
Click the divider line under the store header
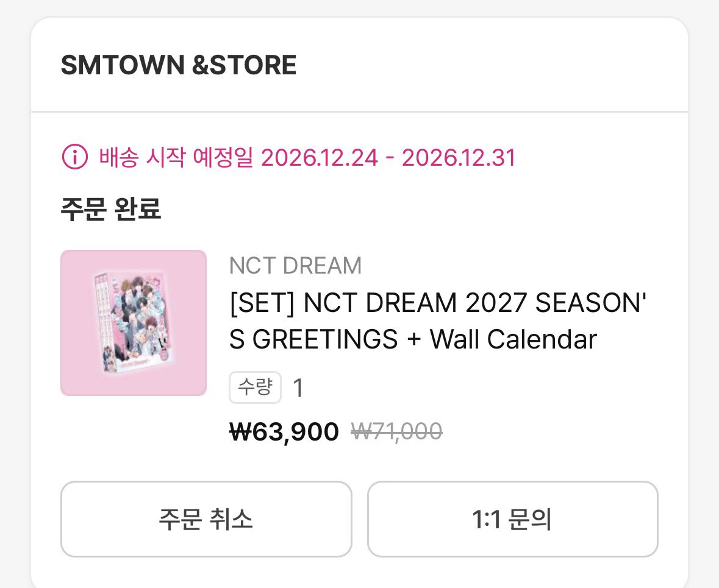click(x=360, y=112)
